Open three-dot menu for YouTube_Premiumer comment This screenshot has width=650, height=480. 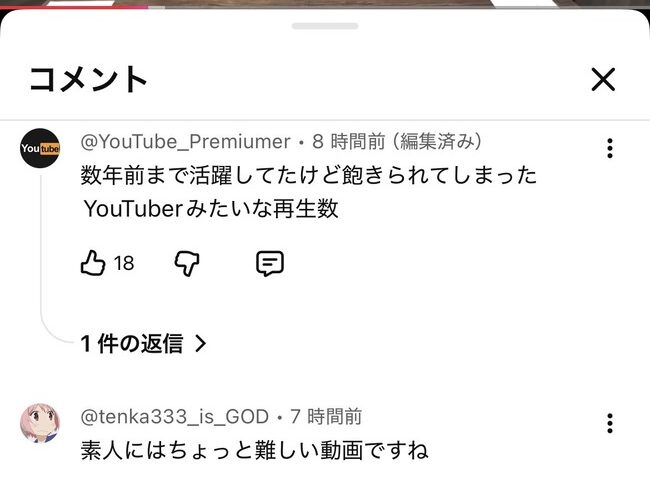click(x=609, y=148)
